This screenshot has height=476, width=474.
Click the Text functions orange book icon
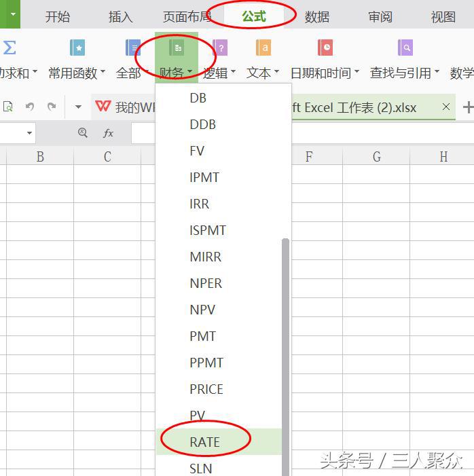pyautogui.click(x=263, y=48)
